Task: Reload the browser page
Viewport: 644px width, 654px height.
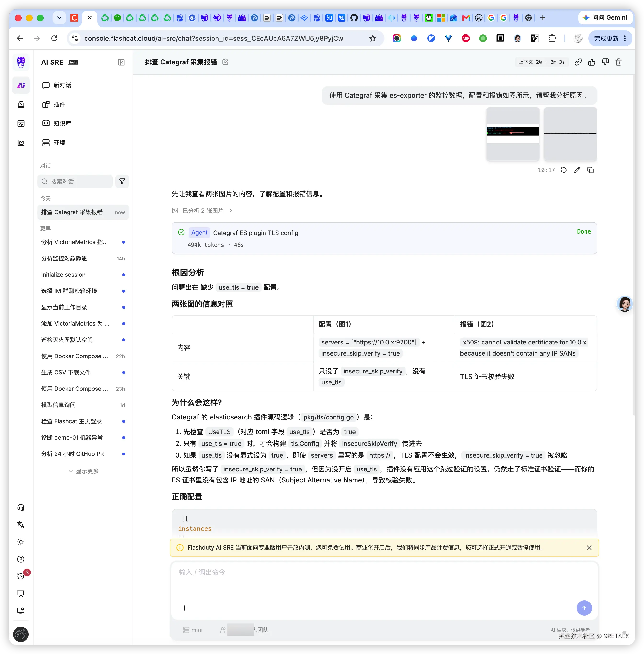Action: [x=54, y=38]
